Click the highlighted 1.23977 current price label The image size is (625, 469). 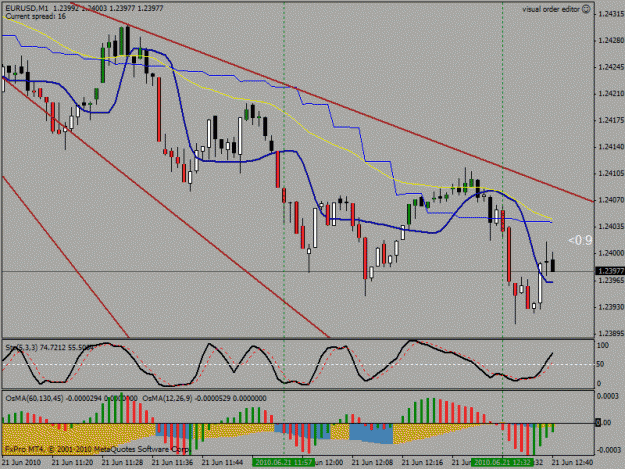(610, 271)
